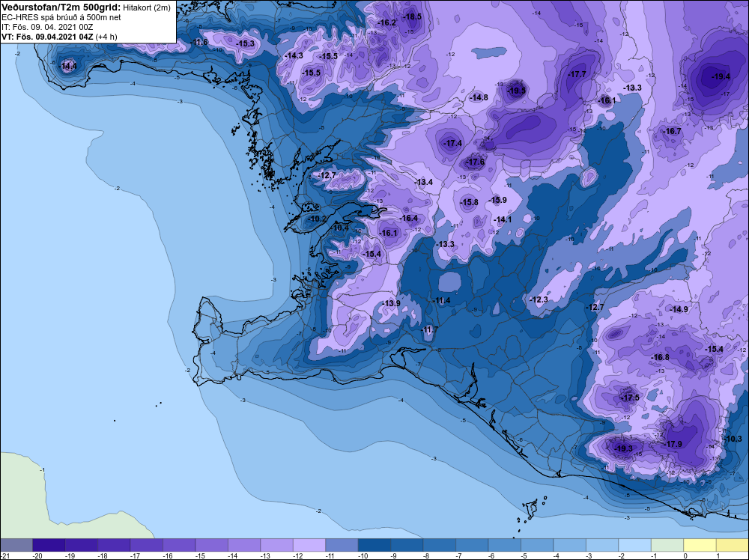Click the -11.6 temperature value
The width and height of the screenshot is (749, 560).
pyautogui.click(x=199, y=42)
